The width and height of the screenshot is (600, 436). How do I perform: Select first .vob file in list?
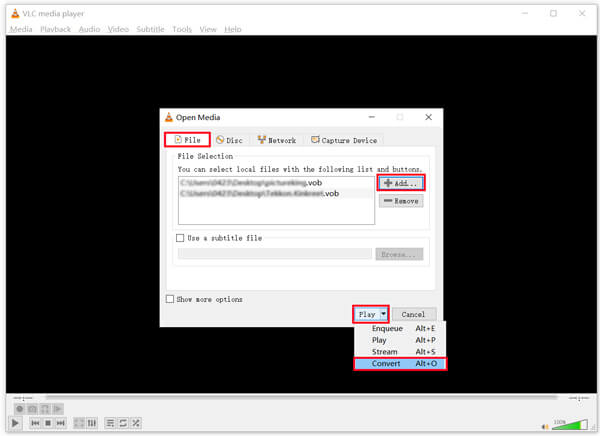click(276, 183)
